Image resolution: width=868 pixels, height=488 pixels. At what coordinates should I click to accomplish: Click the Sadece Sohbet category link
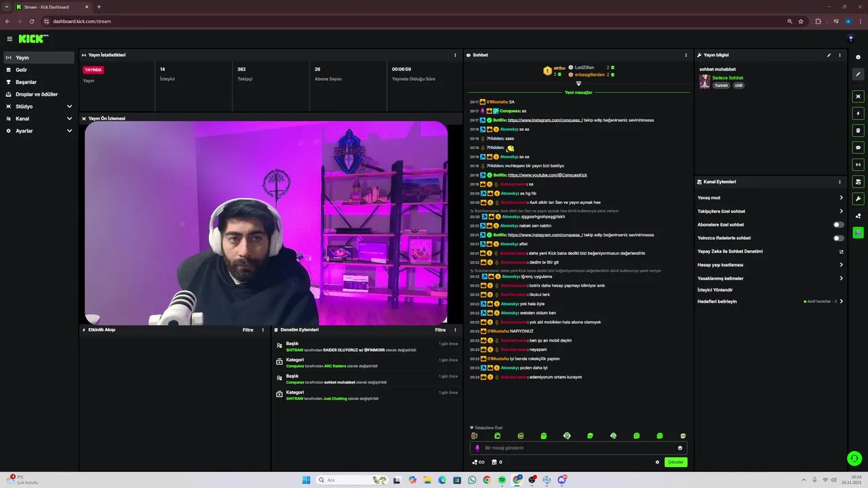tap(728, 78)
